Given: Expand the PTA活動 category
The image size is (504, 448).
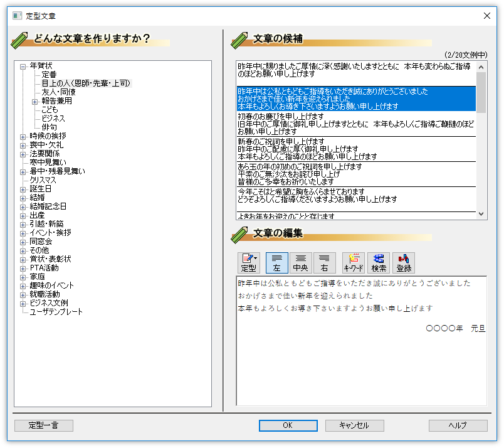Looking at the screenshot, I should (23, 269).
